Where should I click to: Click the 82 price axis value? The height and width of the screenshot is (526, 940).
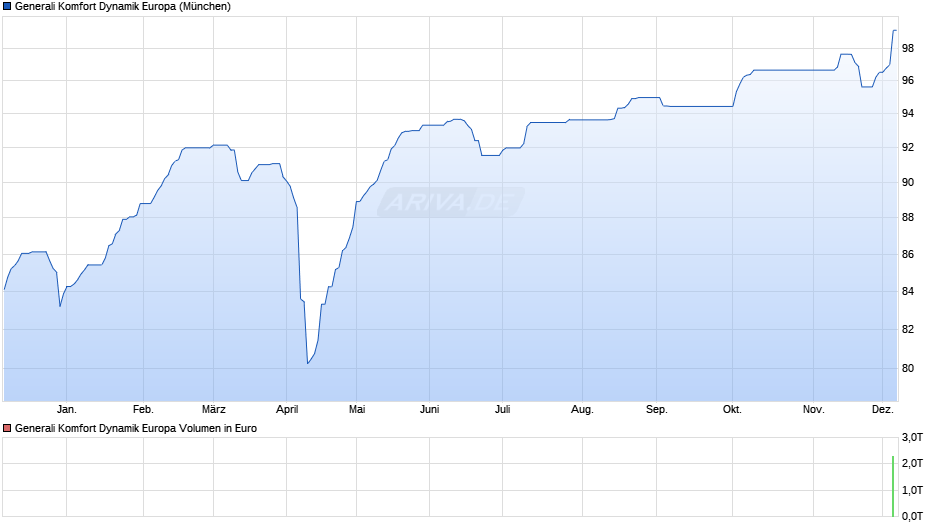[x=908, y=329]
